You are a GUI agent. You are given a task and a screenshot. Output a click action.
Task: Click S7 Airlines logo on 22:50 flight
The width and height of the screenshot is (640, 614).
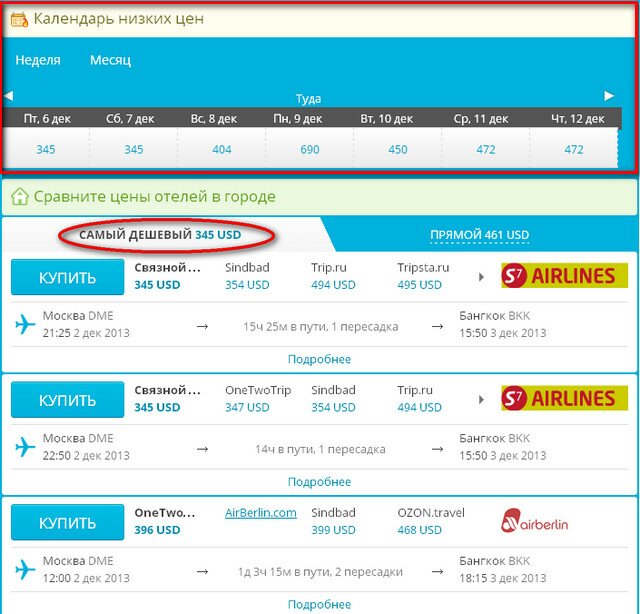click(564, 398)
